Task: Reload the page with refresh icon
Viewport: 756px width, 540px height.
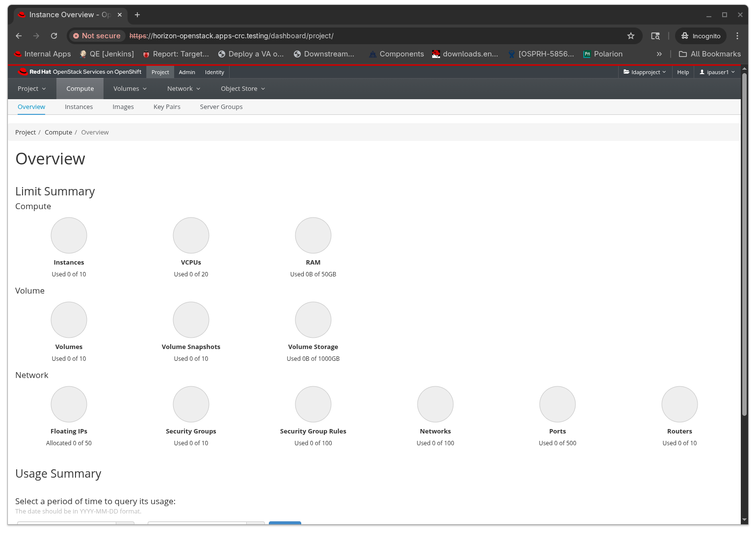Action: pos(54,36)
